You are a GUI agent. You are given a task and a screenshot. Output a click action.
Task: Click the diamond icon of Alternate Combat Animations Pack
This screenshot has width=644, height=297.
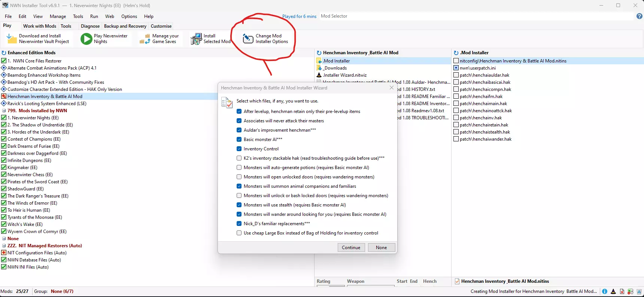click(4, 68)
